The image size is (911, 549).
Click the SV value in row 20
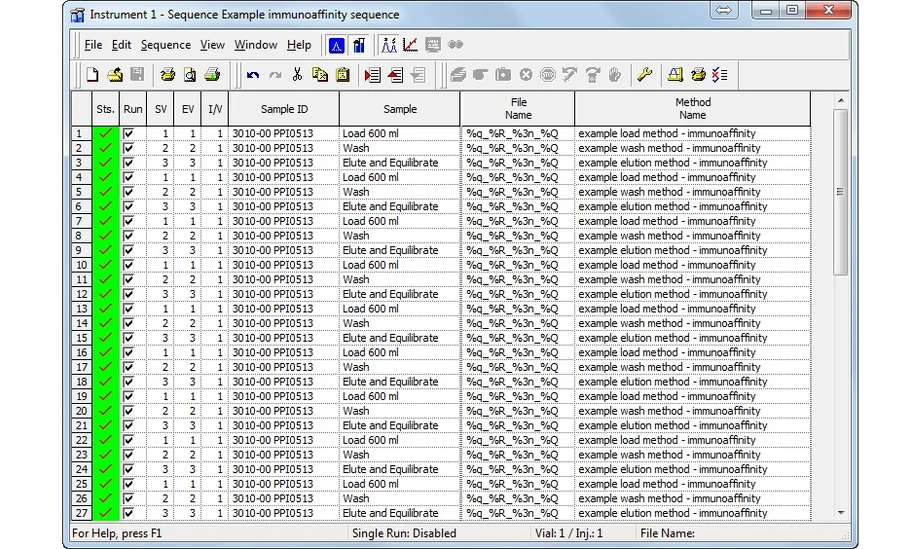[x=161, y=411]
